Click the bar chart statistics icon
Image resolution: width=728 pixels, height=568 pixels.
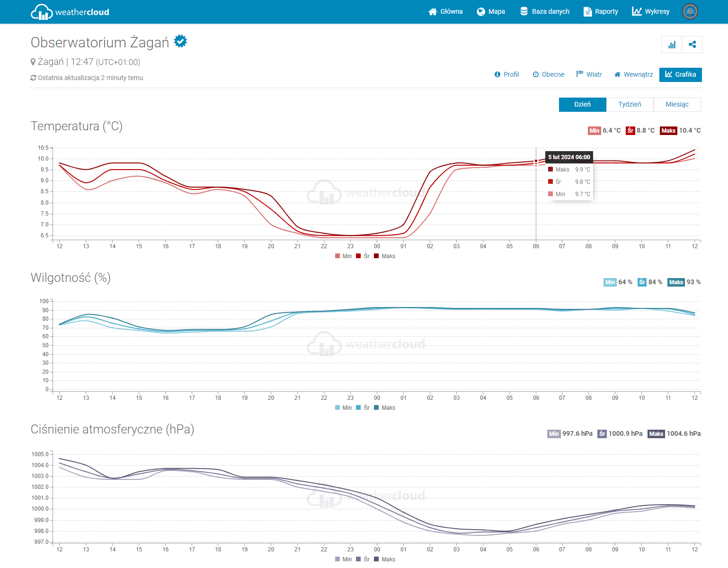(672, 45)
